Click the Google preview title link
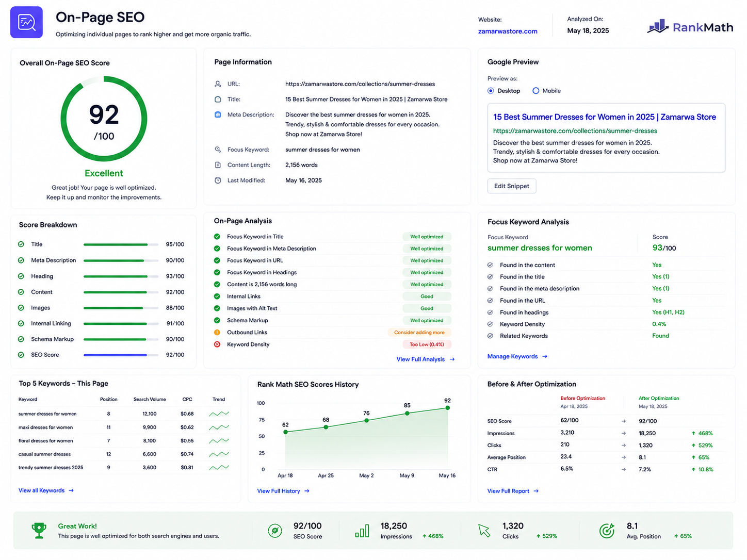 605,117
